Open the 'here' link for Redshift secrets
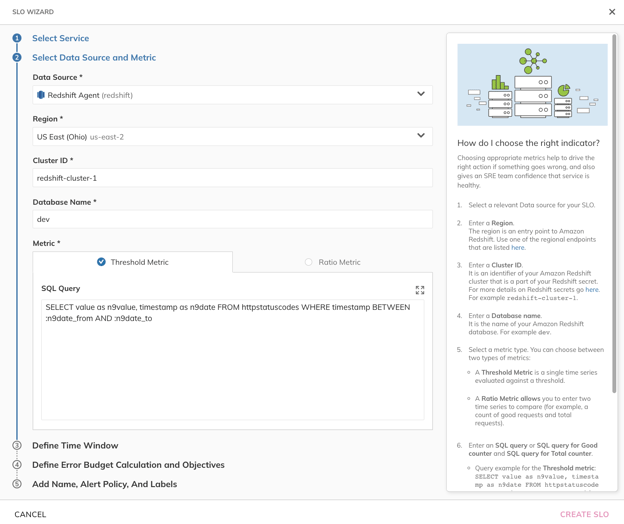 [x=592, y=290]
